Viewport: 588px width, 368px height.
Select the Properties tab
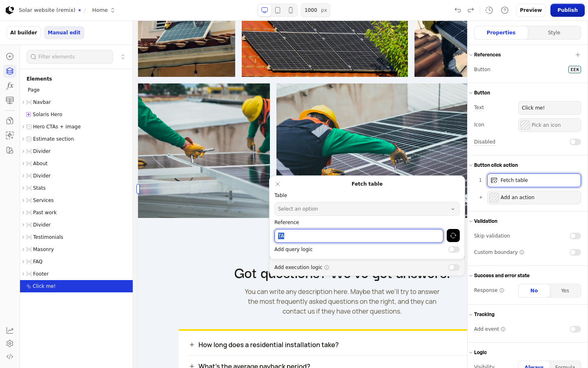[501, 33]
